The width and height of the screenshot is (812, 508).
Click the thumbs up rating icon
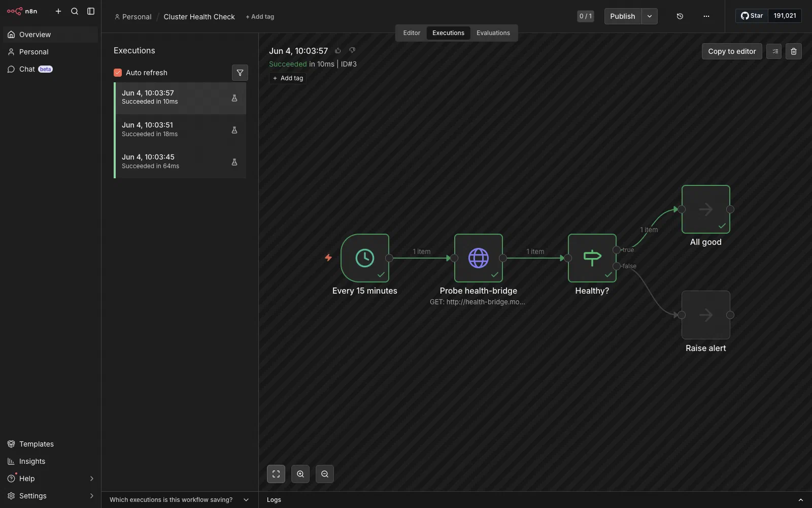tap(338, 50)
